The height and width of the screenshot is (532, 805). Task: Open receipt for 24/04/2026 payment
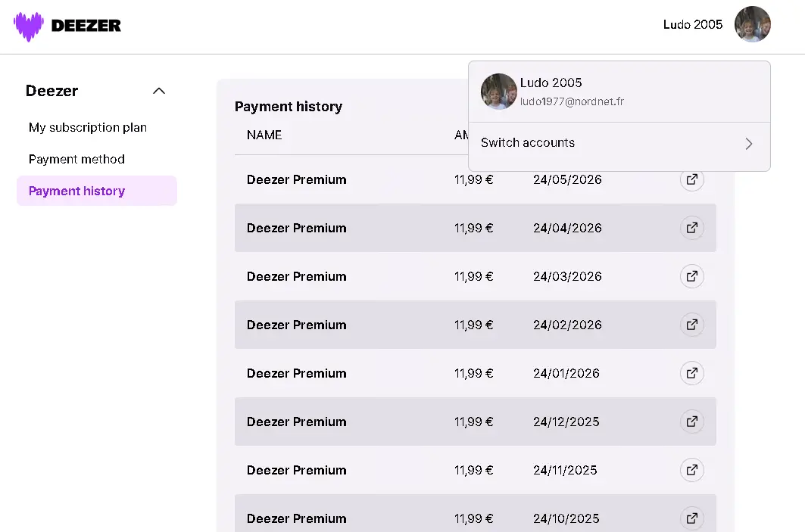(x=691, y=228)
